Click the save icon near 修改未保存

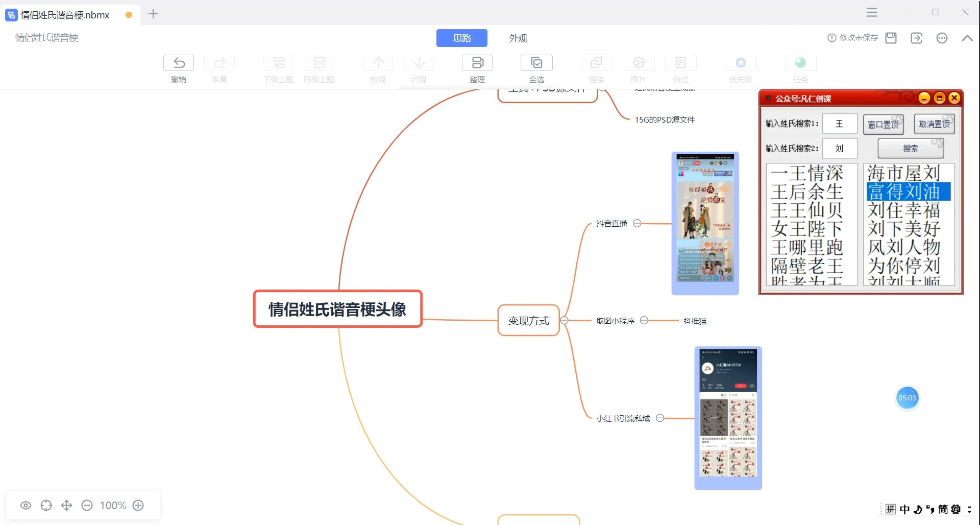tap(891, 38)
